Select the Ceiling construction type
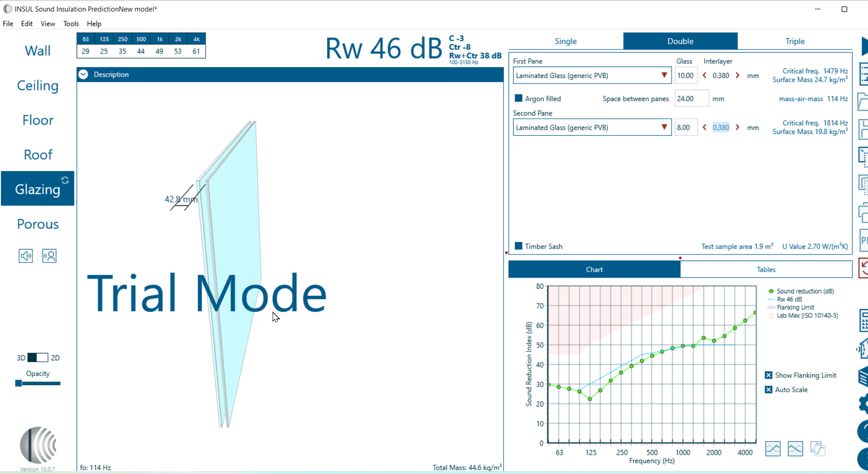Image resolution: width=868 pixels, height=474 pixels. [38, 85]
